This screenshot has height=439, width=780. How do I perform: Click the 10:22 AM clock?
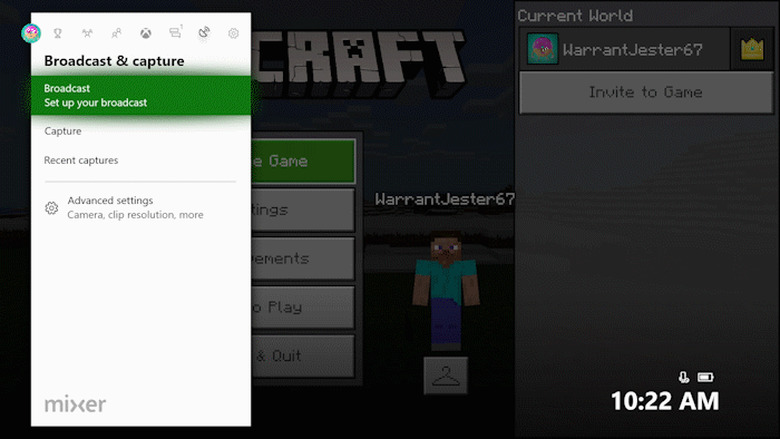click(665, 401)
